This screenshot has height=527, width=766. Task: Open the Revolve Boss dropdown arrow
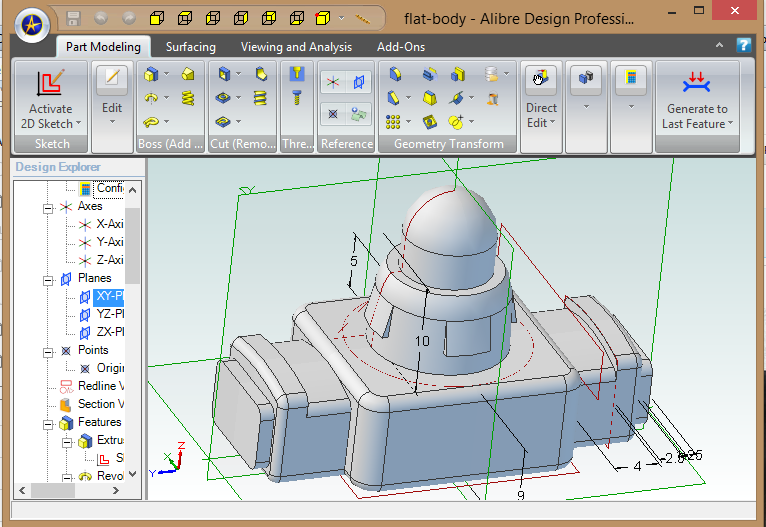coord(167,98)
